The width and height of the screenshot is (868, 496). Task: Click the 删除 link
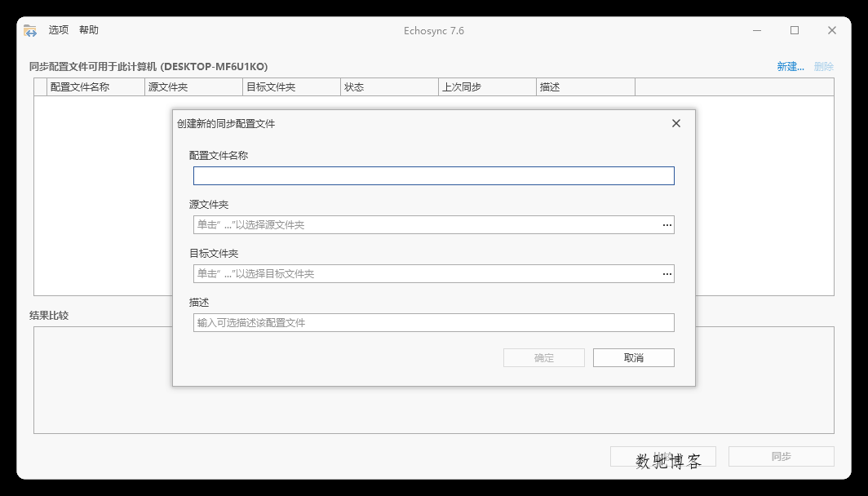824,66
